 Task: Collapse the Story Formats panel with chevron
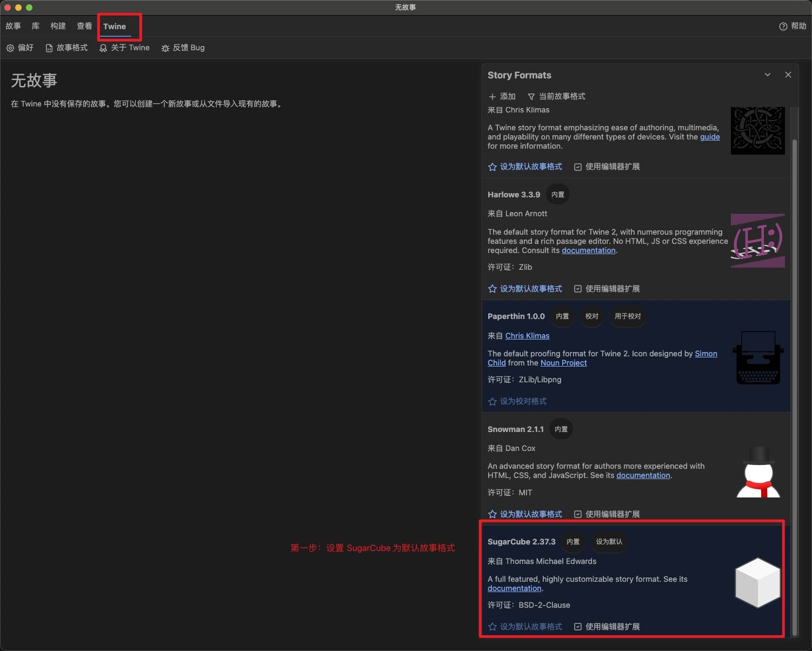click(767, 75)
